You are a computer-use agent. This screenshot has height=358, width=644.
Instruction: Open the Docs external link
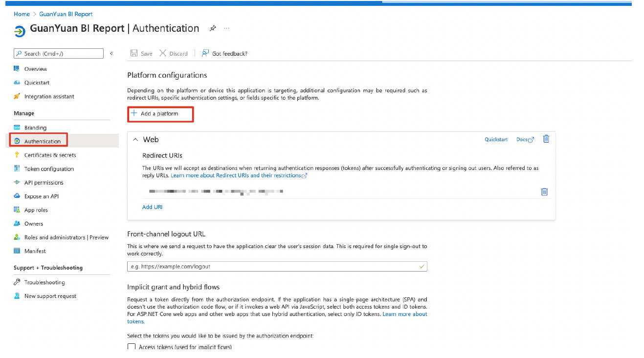pos(525,139)
